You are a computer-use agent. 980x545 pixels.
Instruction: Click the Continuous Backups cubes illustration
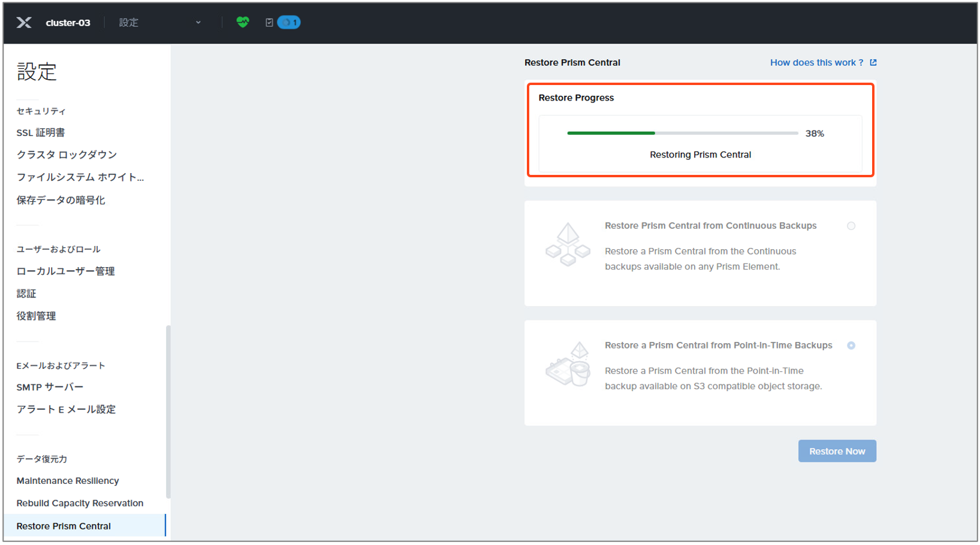568,244
